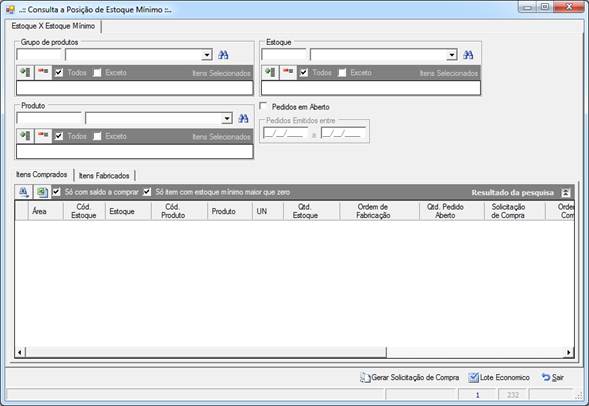The image size is (589, 406).
Task: Toggle Todos checkbox in Estoque section
Action: tap(304, 72)
